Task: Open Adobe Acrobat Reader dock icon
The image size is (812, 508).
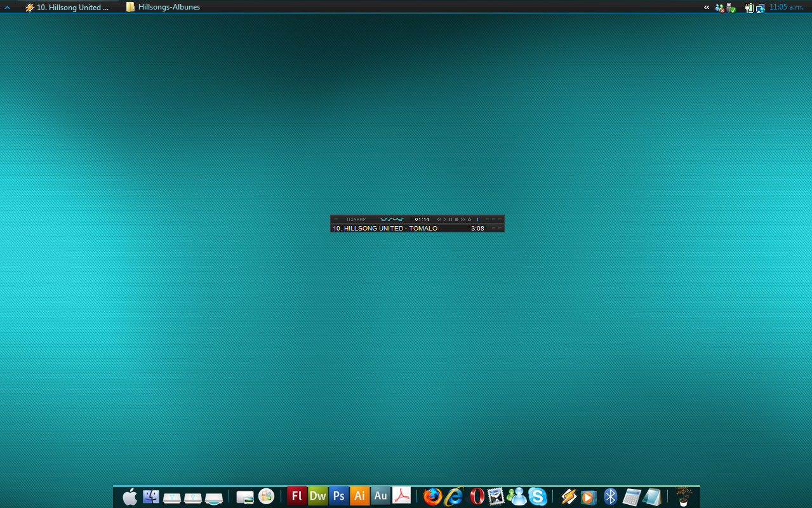Action: 401,496
